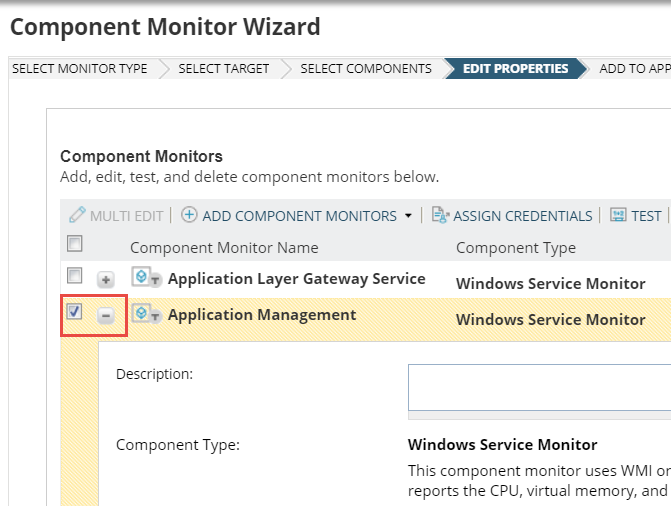This screenshot has width=671, height=506.
Task: Select the Edit Properties wizard step
Action: point(515,69)
